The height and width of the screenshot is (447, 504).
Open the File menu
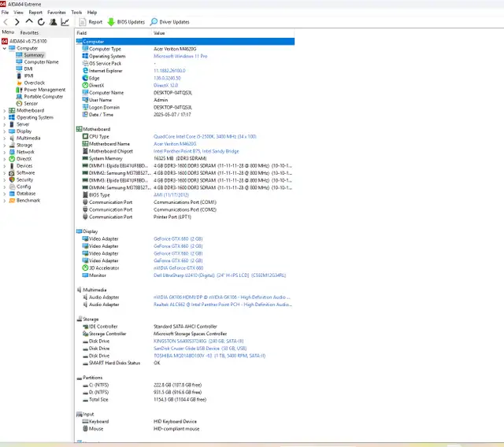click(5, 13)
